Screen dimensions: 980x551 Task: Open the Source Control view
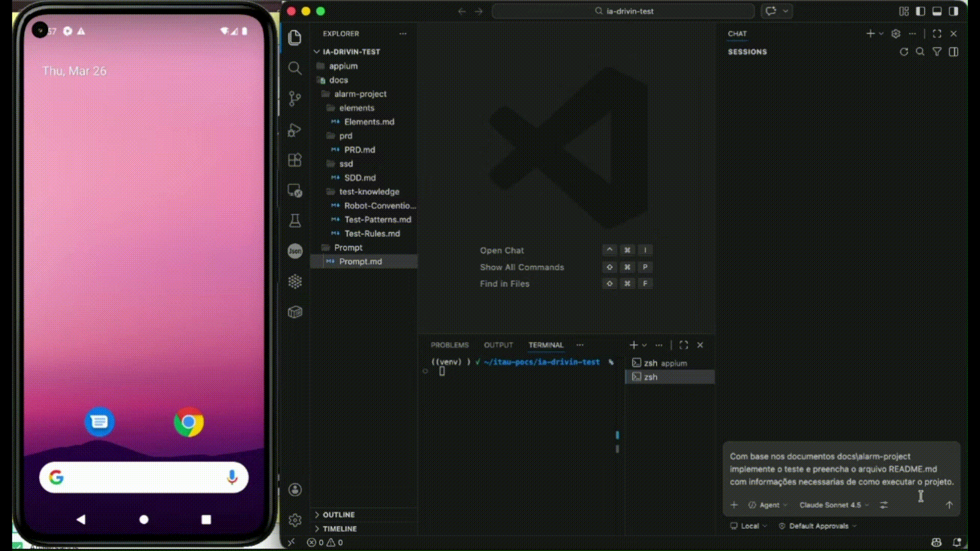[x=295, y=98]
